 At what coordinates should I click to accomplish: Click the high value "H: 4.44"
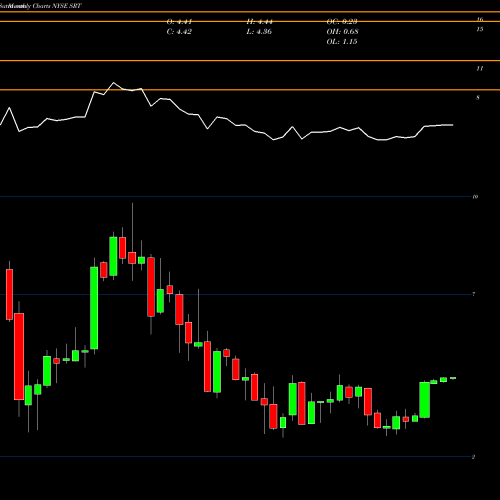coord(259,22)
